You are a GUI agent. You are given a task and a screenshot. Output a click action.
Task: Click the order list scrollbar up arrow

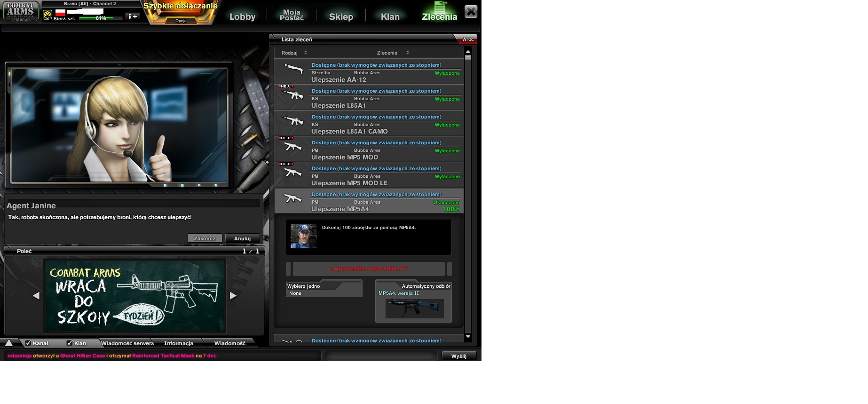click(x=468, y=51)
